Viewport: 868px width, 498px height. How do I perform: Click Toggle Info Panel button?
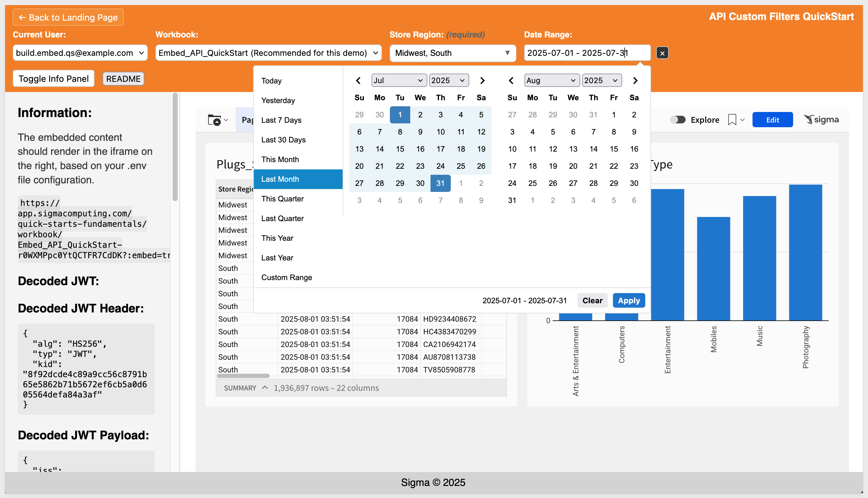[53, 79]
